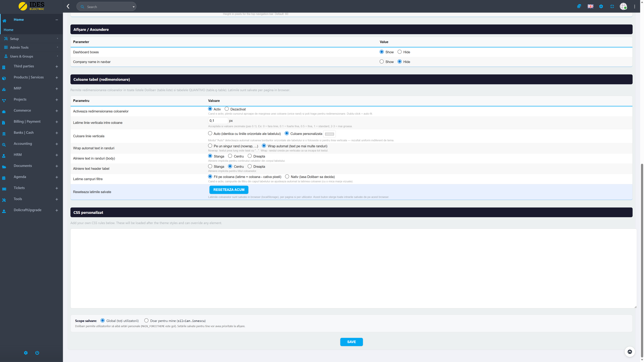Screen dimensions: 644x362
Task: Open Admin Tools submenu item
Action: point(19,47)
